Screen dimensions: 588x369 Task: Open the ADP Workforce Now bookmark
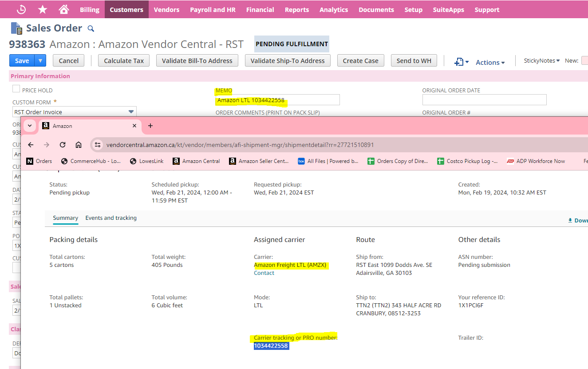point(536,161)
